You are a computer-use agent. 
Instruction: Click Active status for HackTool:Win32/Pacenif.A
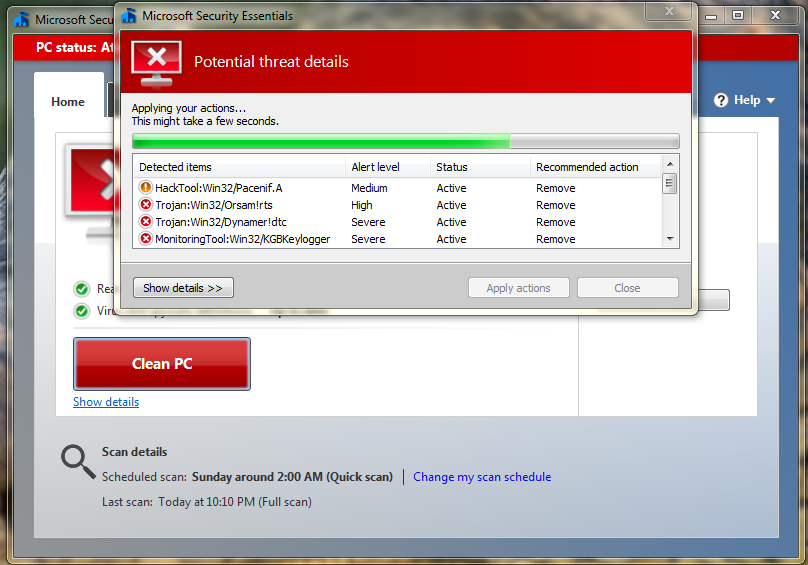tap(451, 188)
